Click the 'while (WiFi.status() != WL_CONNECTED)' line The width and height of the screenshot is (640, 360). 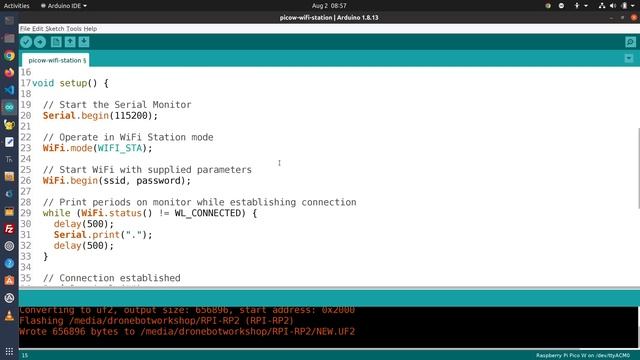coord(149,213)
